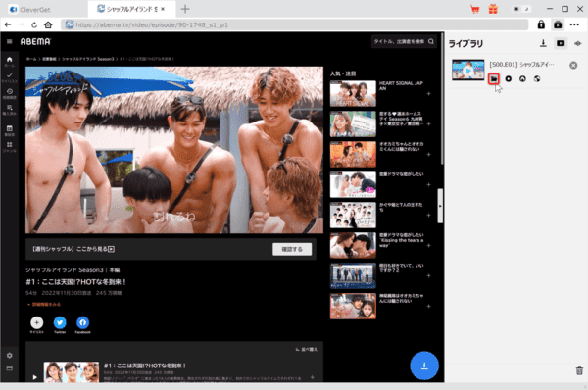Open the three-dots more menu
Image resolution: width=588 pixels, height=390 pixels.
574,24
